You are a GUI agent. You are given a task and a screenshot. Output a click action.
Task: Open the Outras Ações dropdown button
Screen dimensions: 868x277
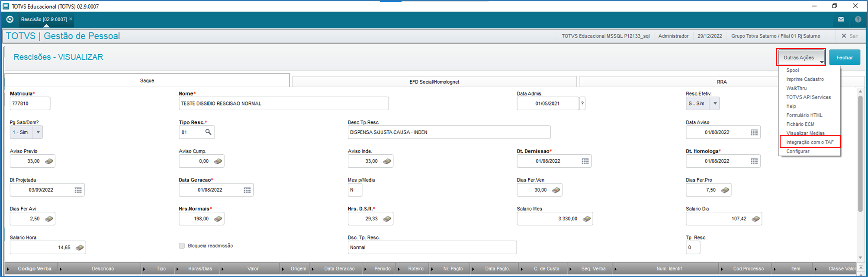point(801,57)
